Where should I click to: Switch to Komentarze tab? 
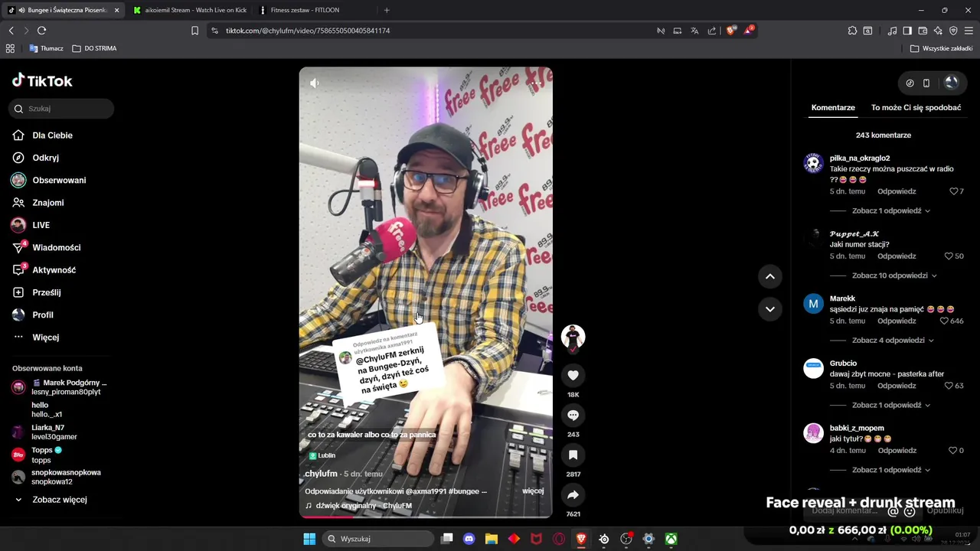(x=833, y=108)
